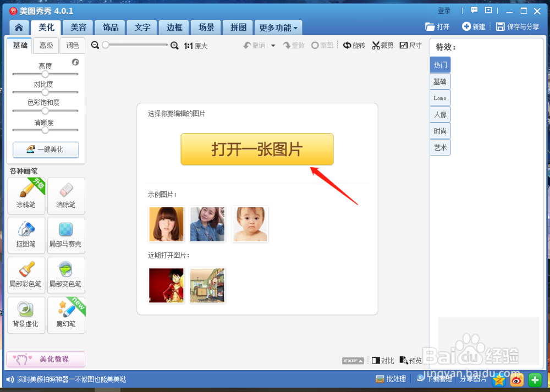Click the 预览 preview button

pyautogui.click(x=411, y=361)
